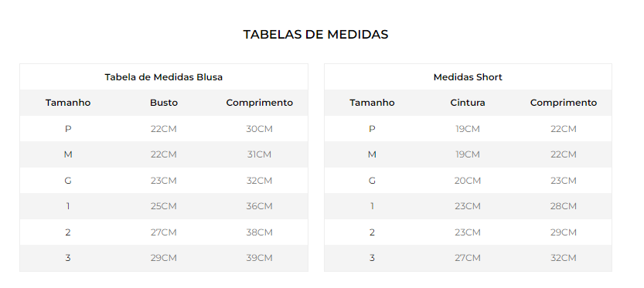Screen dimensions: 644x288
Task: Click Comprimento header in Short table
Action: coord(564,103)
